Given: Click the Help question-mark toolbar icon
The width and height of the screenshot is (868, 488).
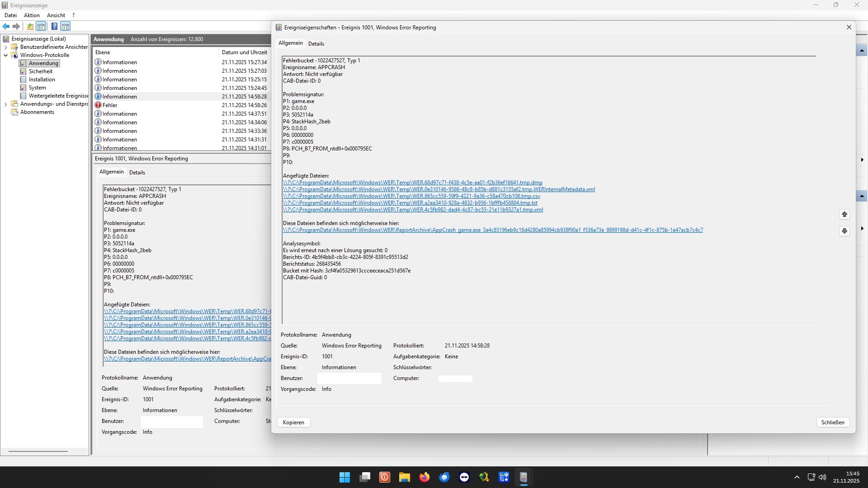Looking at the screenshot, I should click(54, 26).
